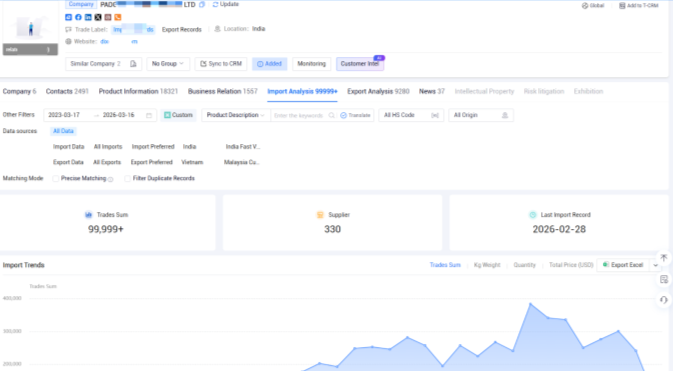Toggle the Custom date range option
Viewport: 673px width, 371px height.
click(179, 115)
